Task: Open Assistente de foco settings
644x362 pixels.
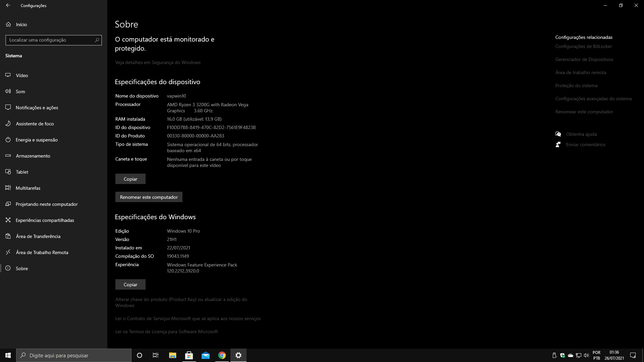Action: tap(54, 124)
